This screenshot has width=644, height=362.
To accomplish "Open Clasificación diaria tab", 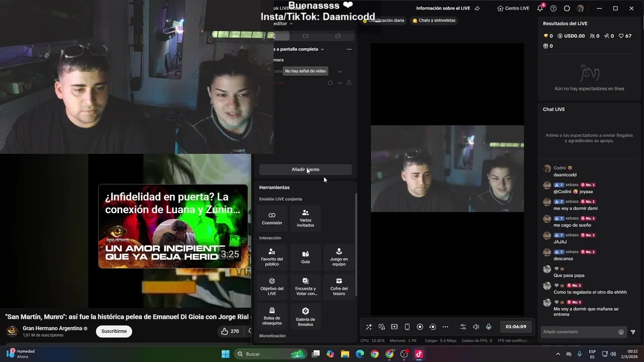I will tap(383, 21).
